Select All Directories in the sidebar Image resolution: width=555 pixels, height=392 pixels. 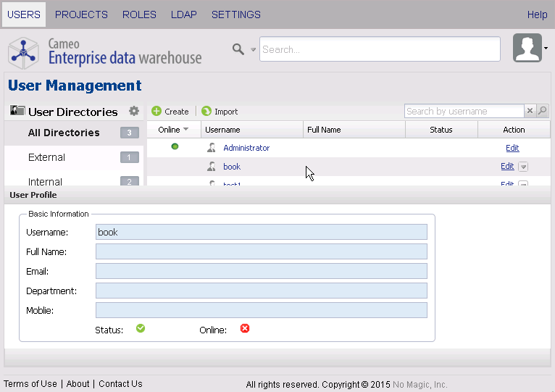pos(64,133)
